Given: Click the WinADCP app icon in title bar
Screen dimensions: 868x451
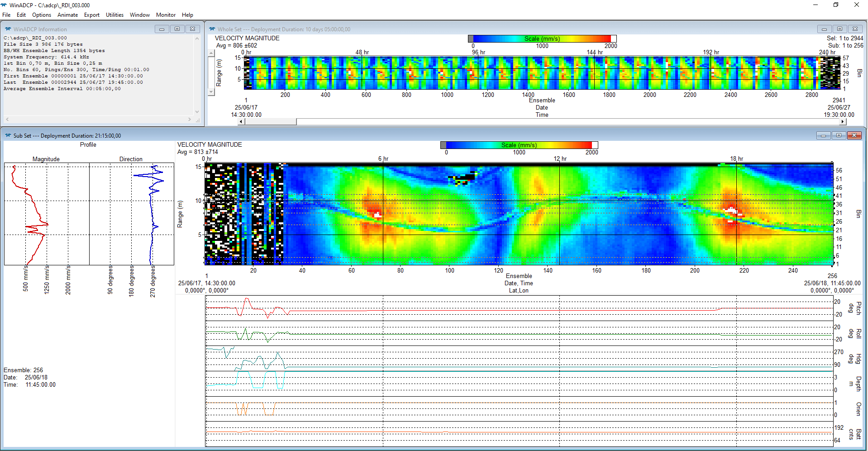Looking at the screenshot, I should click(x=4, y=5).
